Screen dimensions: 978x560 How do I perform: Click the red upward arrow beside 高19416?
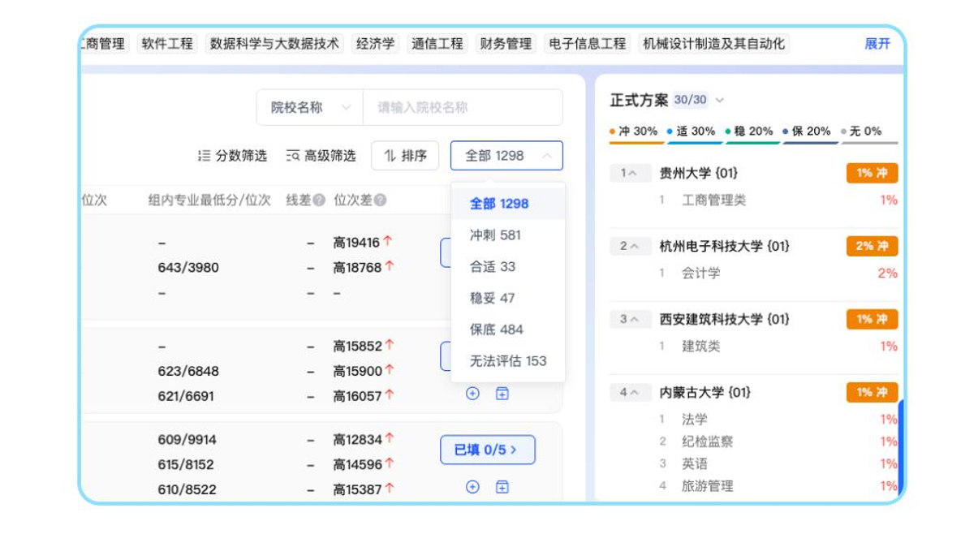(389, 239)
